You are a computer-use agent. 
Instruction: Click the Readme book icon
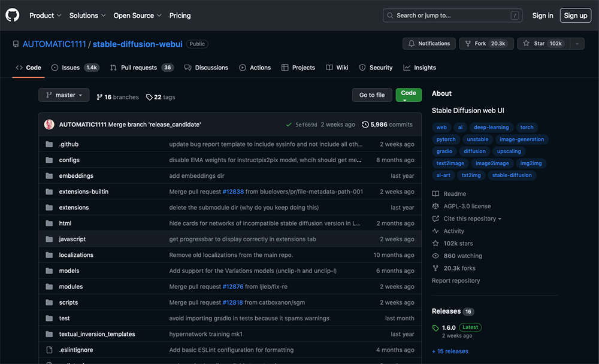point(435,193)
